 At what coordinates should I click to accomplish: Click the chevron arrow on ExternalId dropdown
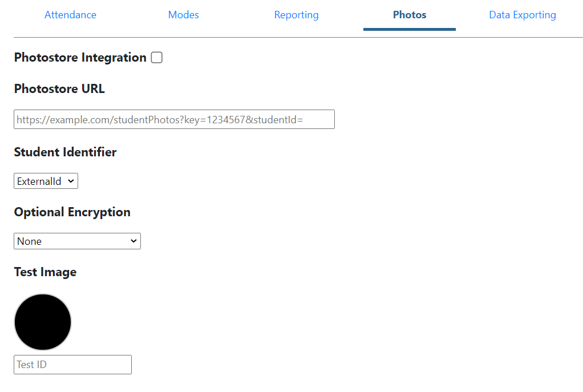point(71,181)
